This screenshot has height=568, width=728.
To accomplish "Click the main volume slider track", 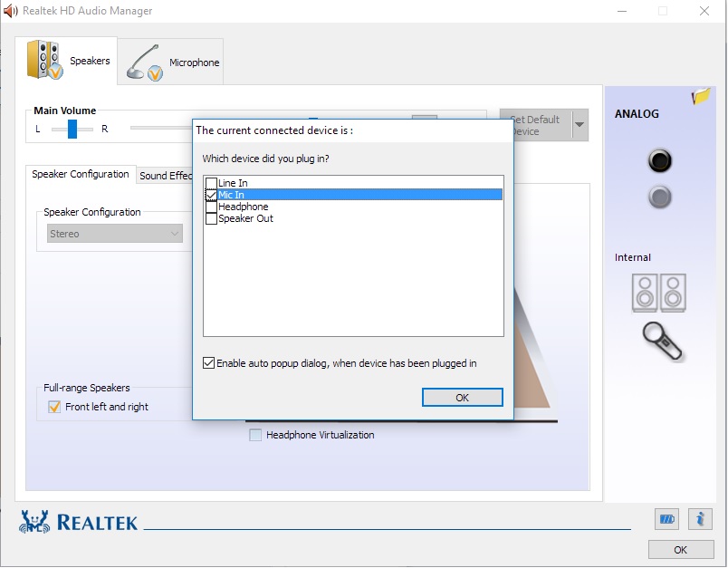I will point(160,128).
